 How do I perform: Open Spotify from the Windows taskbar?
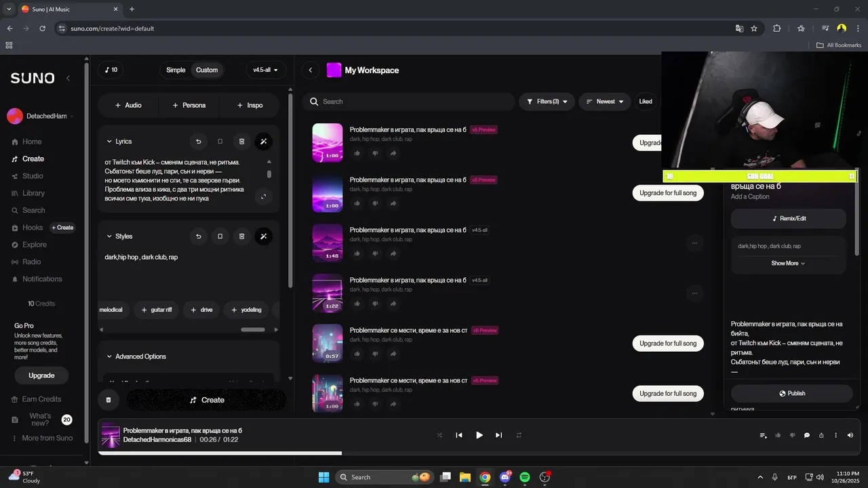[x=525, y=477]
